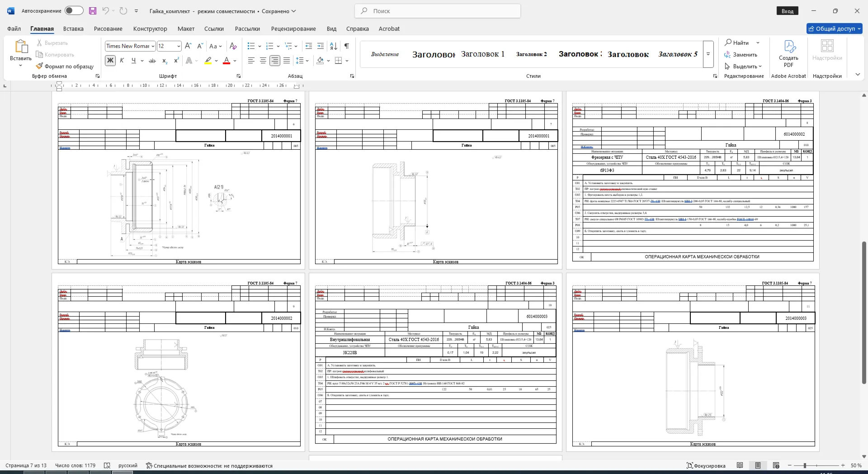Expand the styles gallery more arrow
Screen dimensions: 868x474
pos(708,54)
